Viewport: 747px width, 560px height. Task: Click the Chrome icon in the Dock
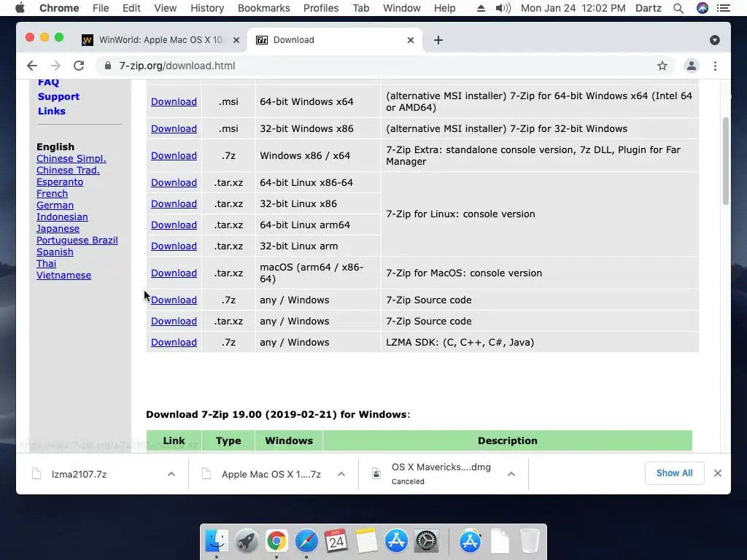(x=276, y=541)
